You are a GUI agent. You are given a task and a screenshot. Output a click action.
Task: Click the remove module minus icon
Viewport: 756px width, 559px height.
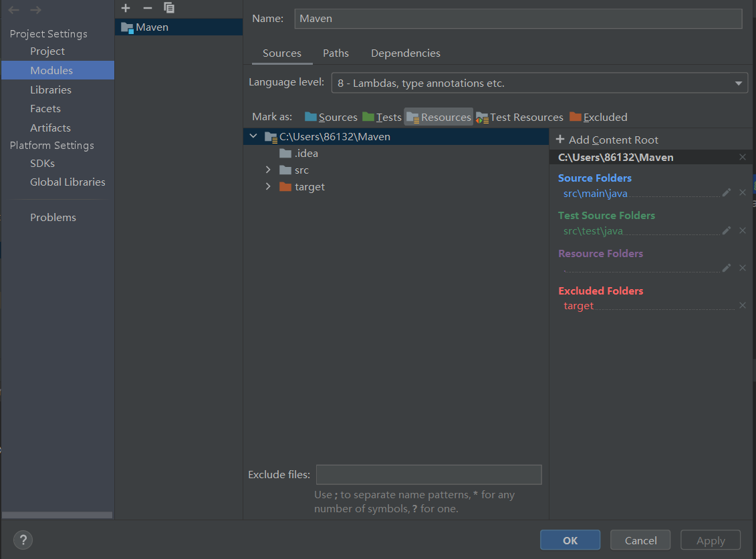(x=146, y=8)
